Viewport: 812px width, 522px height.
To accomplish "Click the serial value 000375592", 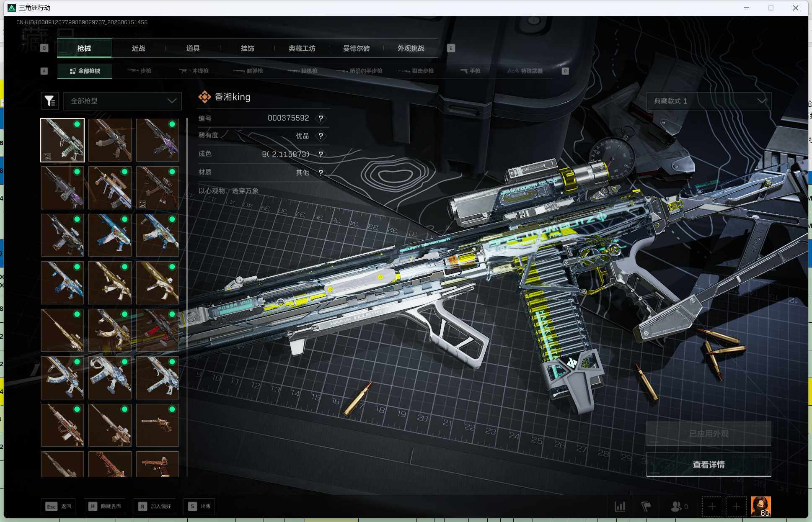I will click(288, 118).
